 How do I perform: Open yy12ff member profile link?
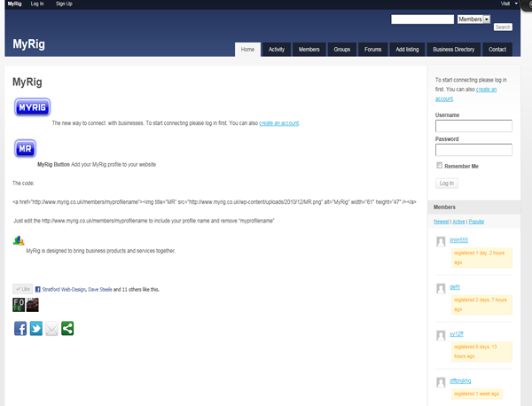point(457,334)
